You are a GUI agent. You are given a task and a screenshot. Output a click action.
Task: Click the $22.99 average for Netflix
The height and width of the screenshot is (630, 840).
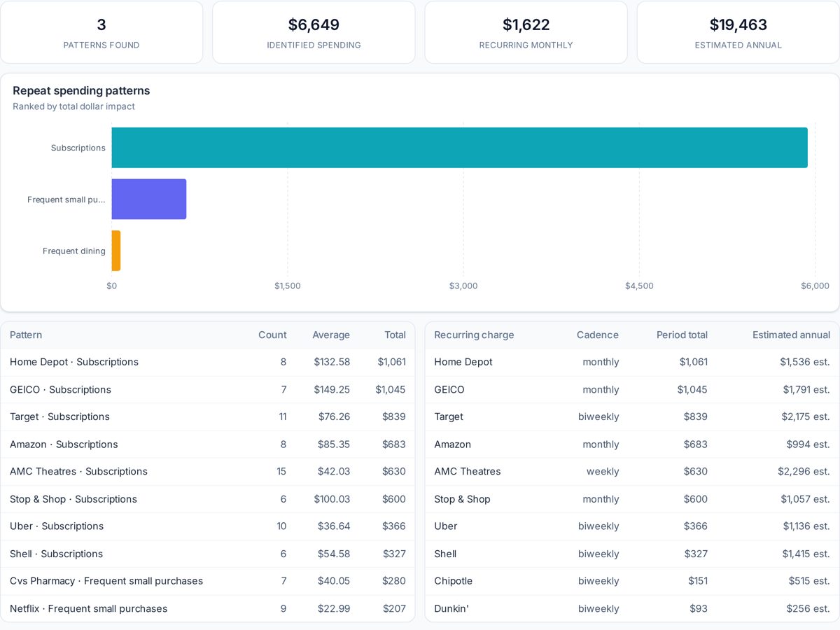click(334, 608)
